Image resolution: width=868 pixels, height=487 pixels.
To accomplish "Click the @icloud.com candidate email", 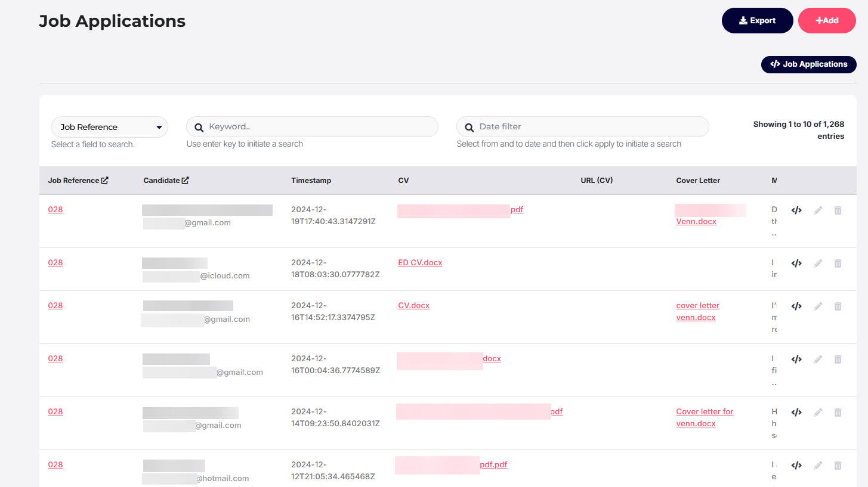I will (225, 276).
